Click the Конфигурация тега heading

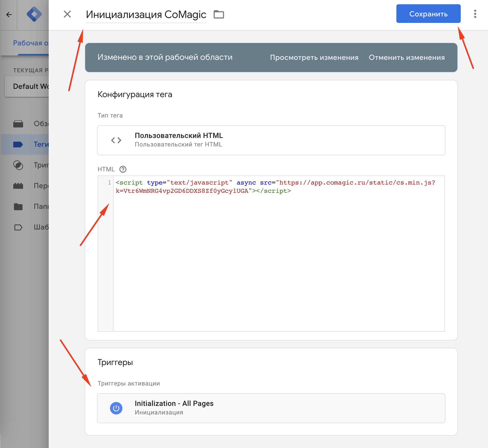coord(135,94)
